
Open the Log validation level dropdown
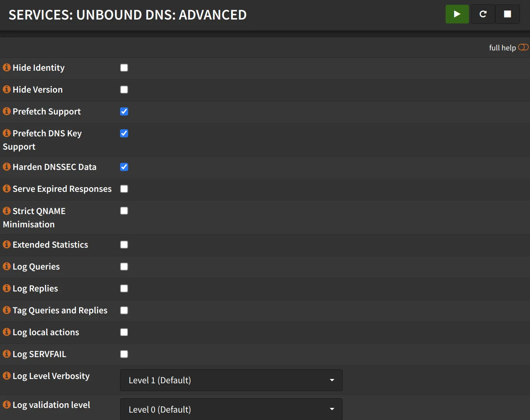tap(231, 409)
